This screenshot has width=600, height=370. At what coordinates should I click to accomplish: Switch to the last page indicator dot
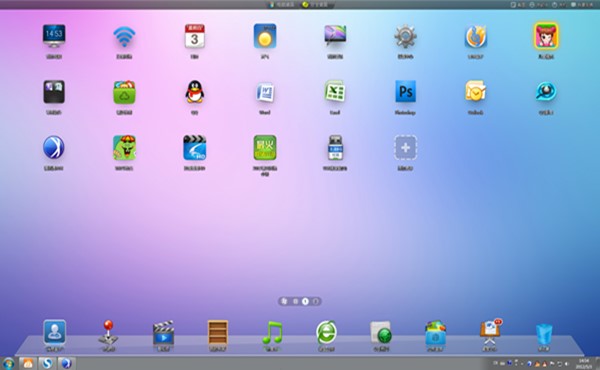316,302
